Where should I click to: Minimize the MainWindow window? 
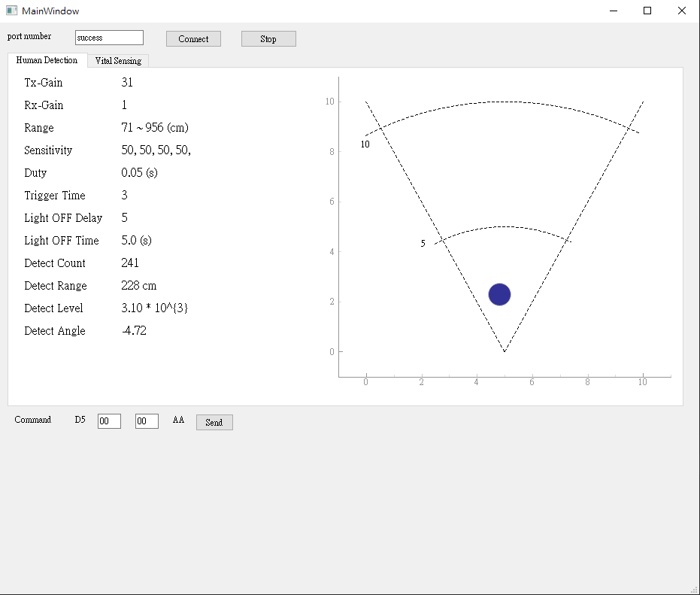[x=614, y=11]
